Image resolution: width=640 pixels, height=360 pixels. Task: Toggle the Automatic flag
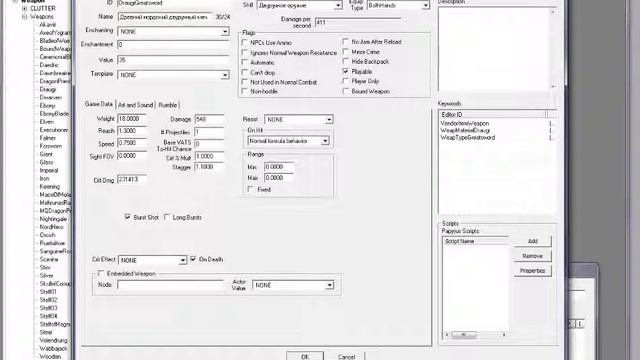[x=245, y=62]
